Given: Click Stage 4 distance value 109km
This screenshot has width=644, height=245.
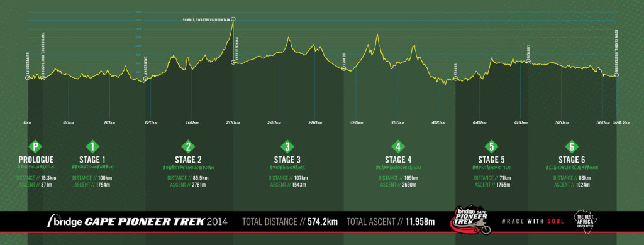Looking at the screenshot, I should point(411,178).
